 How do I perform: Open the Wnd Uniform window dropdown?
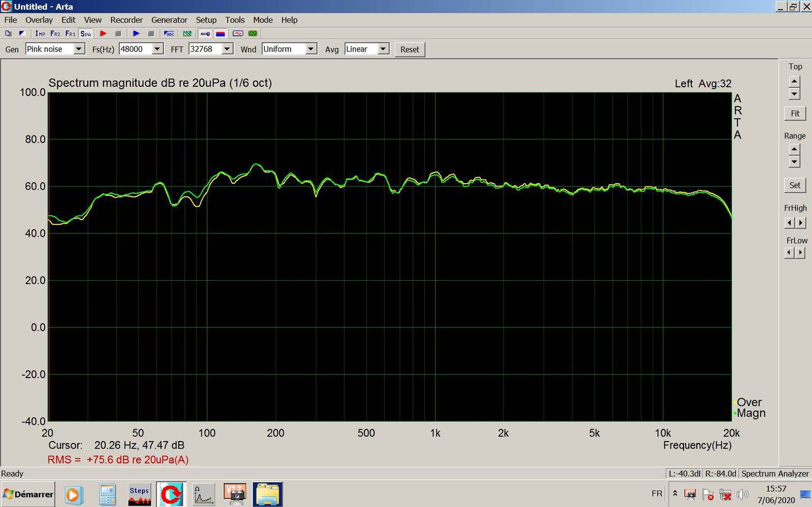coord(312,49)
